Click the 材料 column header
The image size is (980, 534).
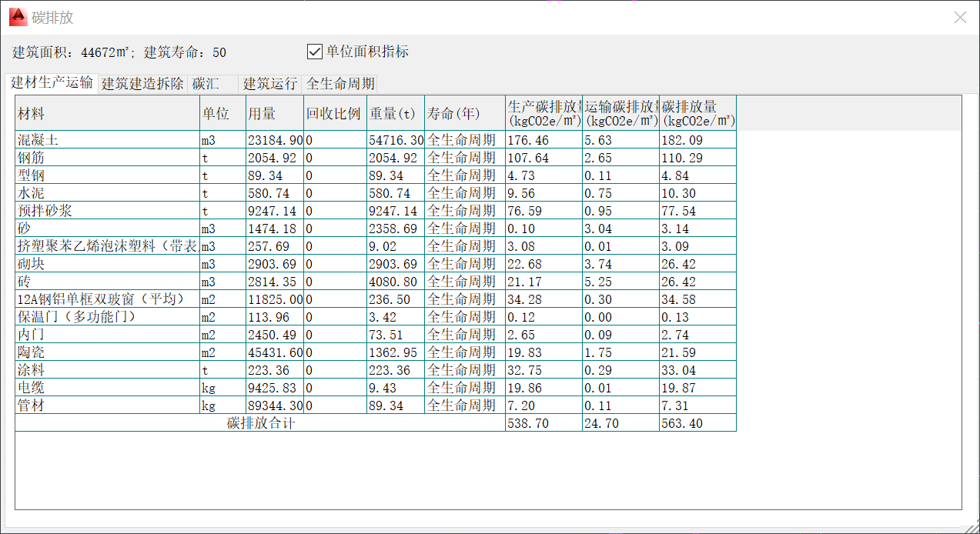[x=107, y=114]
